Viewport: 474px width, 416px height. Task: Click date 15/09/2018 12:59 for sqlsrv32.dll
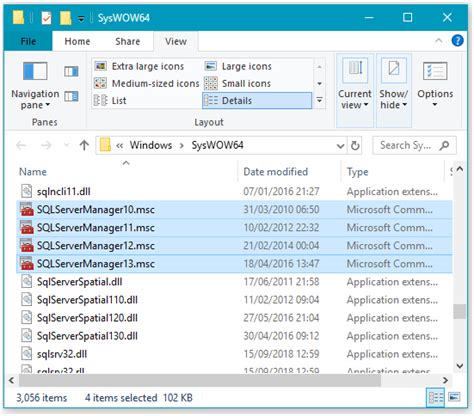(281, 354)
